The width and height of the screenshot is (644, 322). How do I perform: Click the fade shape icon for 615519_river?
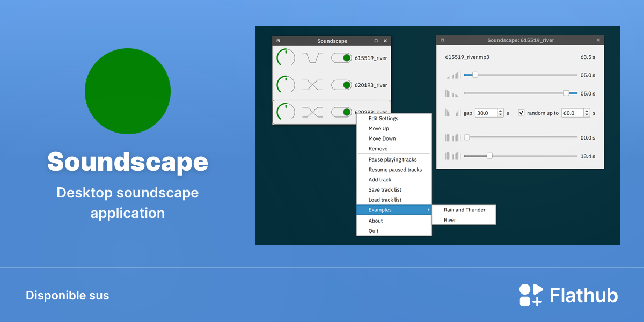pos(312,57)
